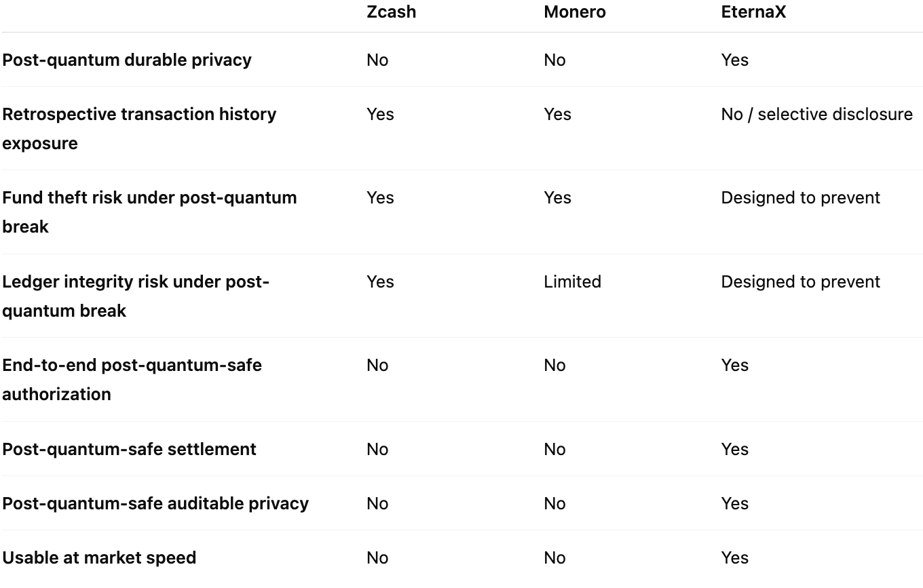Click the "No / selective disclosure" cell
Image resolution: width=923 pixels, height=588 pixels.
point(816,114)
